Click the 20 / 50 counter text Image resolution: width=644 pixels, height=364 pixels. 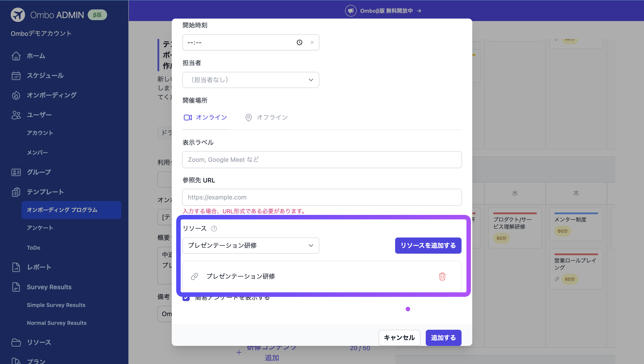(360, 348)
